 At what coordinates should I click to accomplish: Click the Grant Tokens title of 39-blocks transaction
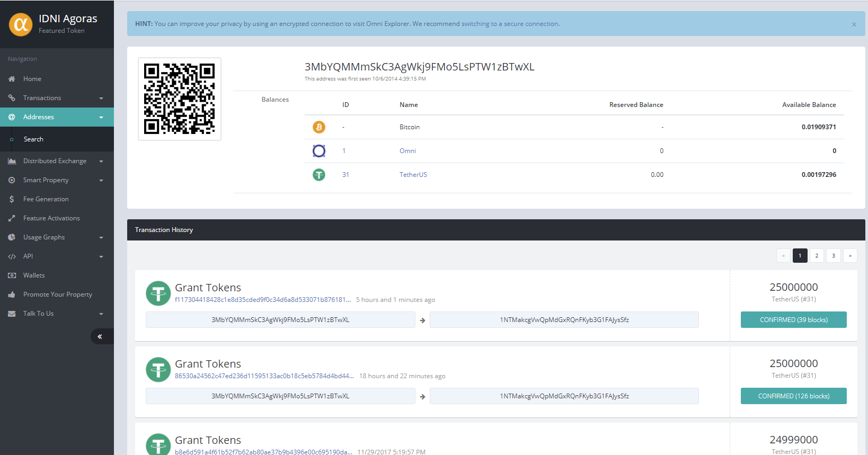tap(208, 288)
